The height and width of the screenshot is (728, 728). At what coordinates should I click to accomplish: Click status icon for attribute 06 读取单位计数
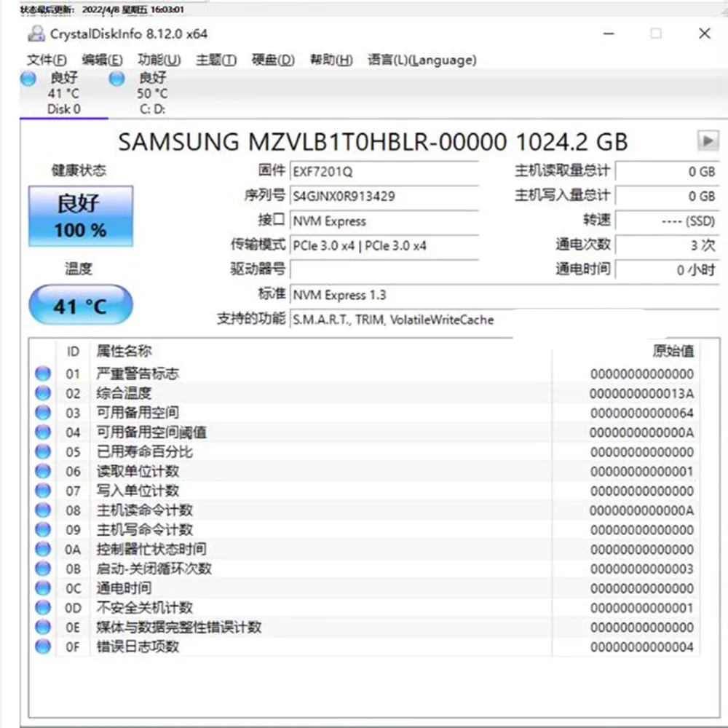click(x=43, y=471)
